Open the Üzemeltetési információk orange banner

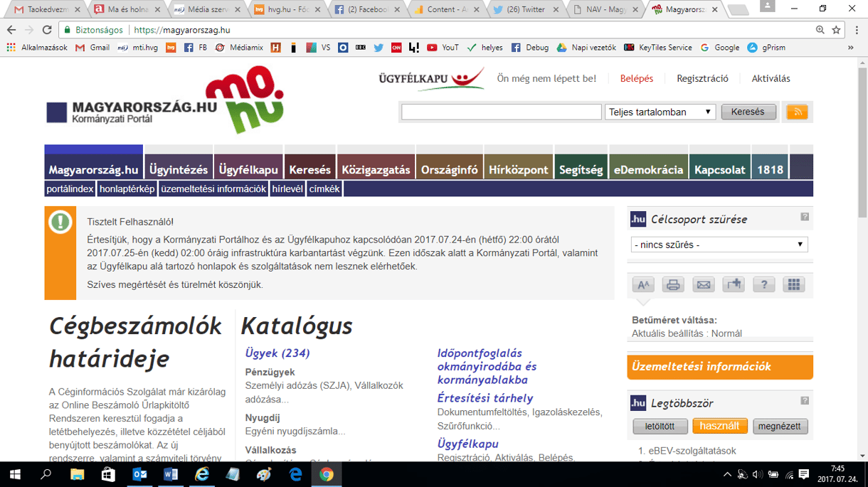pyautogui.click(x=719, y=367)
